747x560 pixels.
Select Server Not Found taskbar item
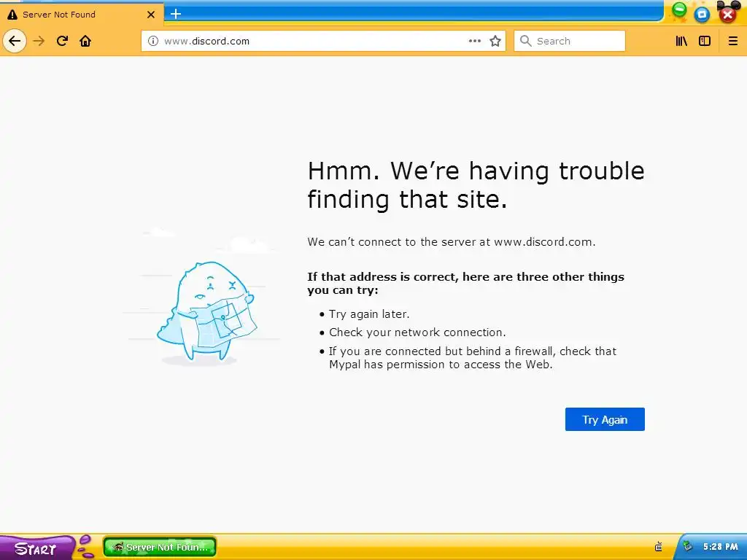(x=160, y=547)
